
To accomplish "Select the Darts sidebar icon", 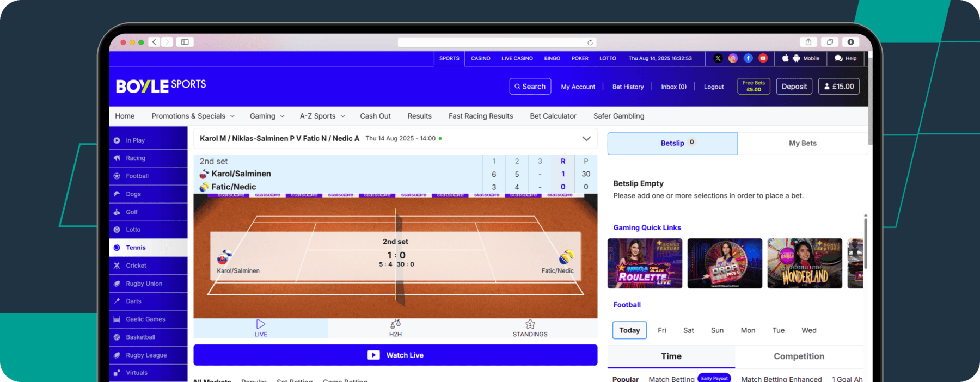I will (x=117, y=301).
